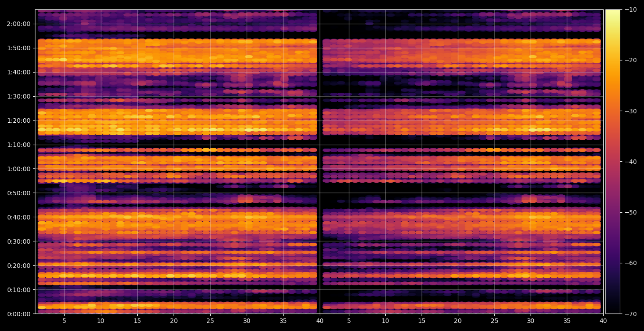Viewport: 644px width, 331px height.
Task: Click the −10 colorbar tick label
Action: [630, 10]
